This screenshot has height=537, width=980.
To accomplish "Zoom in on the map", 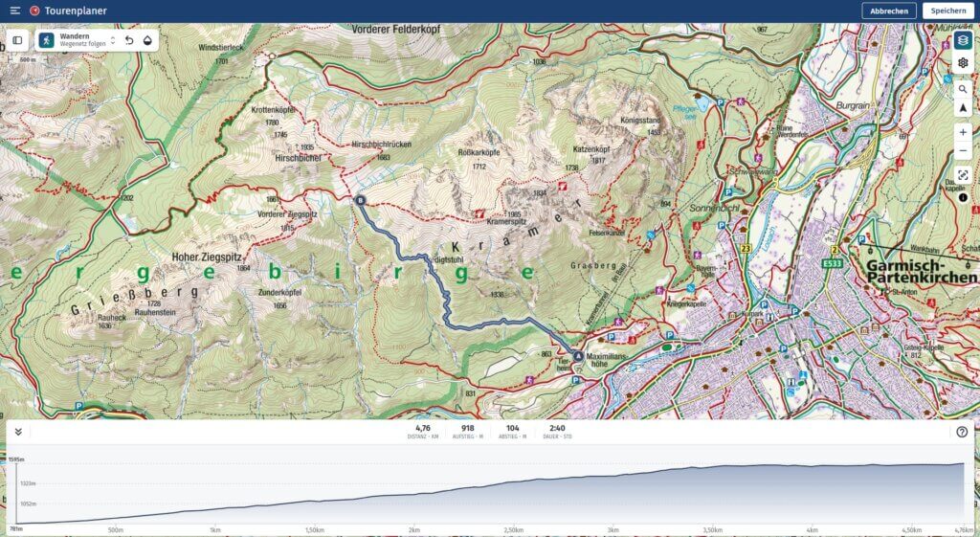I will click(x=963, y=132).
